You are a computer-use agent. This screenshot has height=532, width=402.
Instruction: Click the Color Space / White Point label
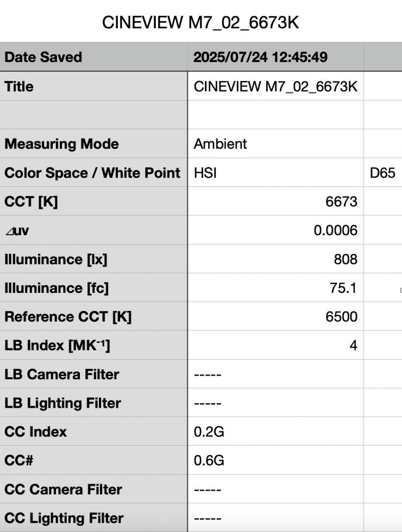click(x=93, y=173)
